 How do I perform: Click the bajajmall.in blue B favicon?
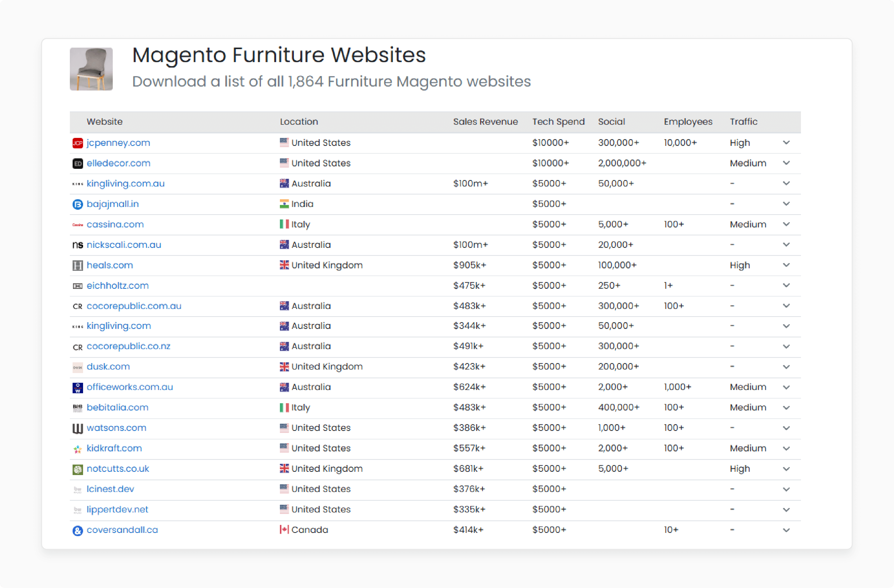77,204
